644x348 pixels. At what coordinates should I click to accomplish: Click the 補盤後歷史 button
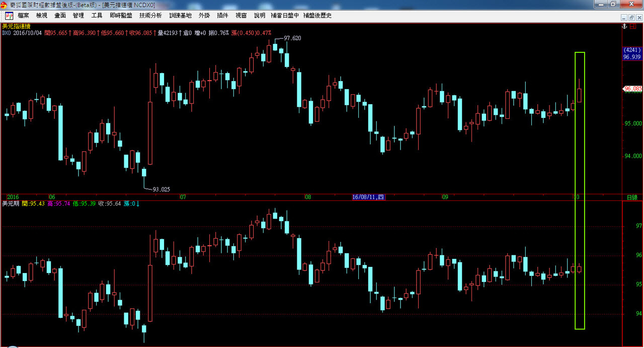click(317, 16)
